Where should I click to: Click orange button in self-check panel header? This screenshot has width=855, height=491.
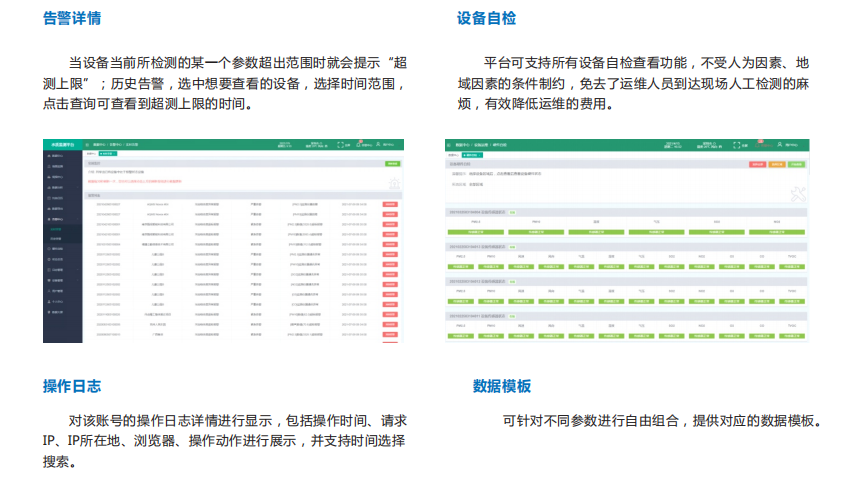point(776,163)
